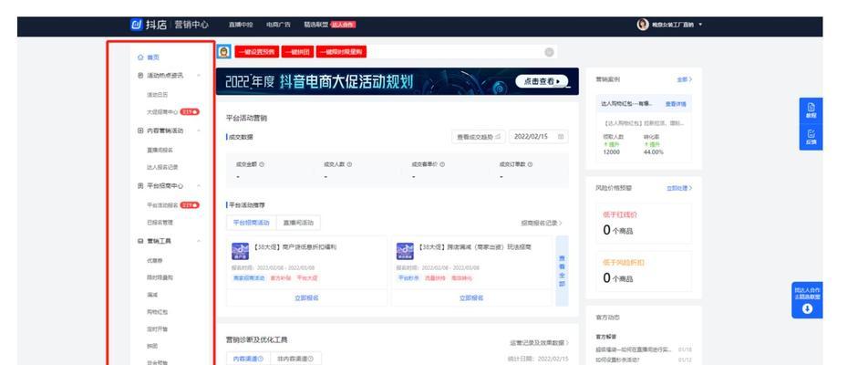Open the 反馈 feedback side icon
The height and width of the screenshot is (365, 868).
(x=811, y=137)
